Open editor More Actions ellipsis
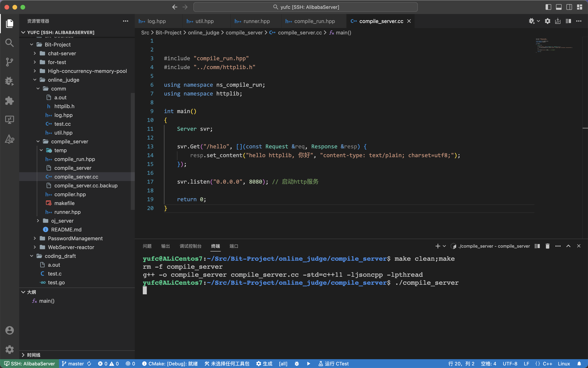Viewport: 588px width, 368px height. click(x=579, y=21)
